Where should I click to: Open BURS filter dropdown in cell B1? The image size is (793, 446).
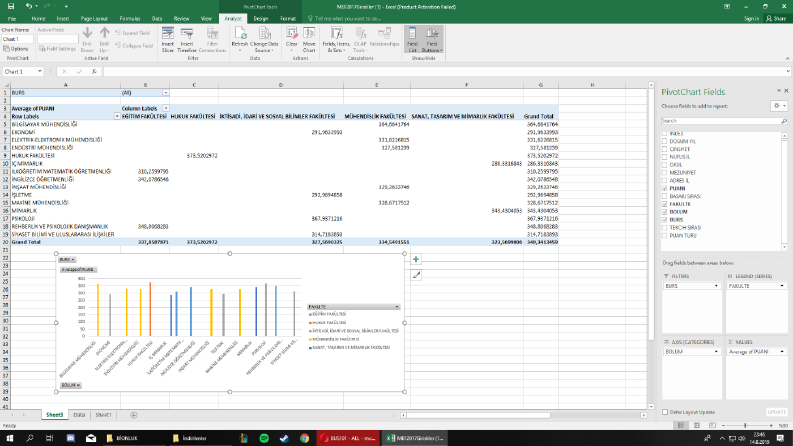[x=165, y=93]
